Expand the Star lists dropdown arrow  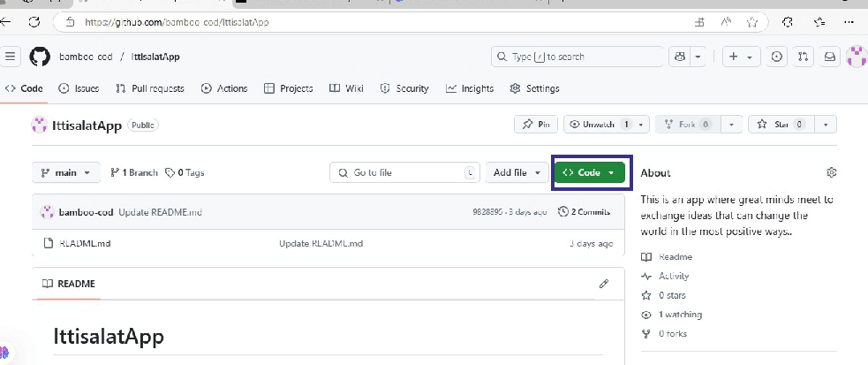(826, 125)
